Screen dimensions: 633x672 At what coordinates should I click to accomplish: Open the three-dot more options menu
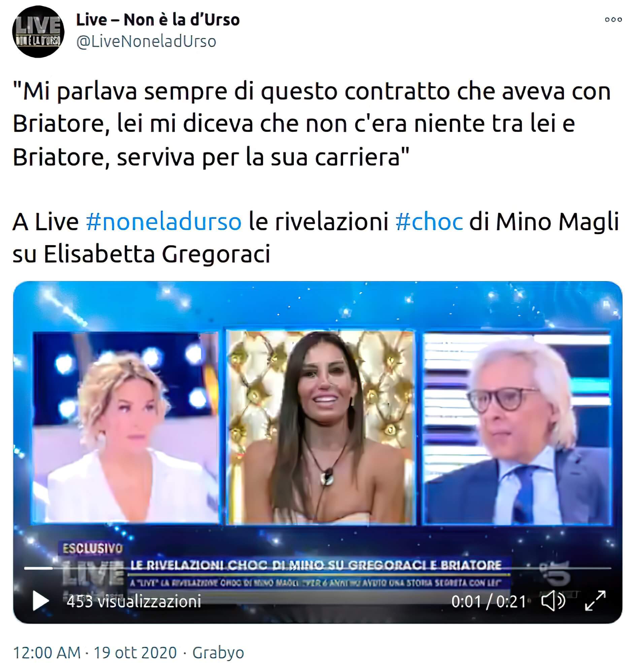(613, 20)
